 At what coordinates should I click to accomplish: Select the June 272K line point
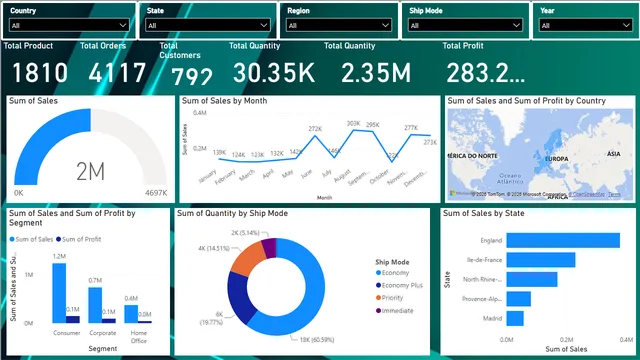pyautogui.click(x=315, y=136)
